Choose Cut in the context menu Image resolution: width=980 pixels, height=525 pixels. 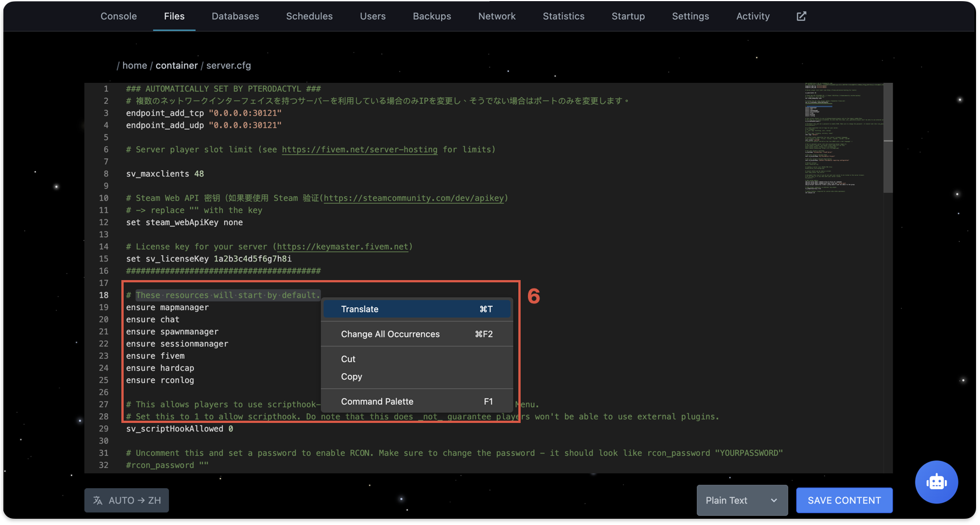pos(348,359)
